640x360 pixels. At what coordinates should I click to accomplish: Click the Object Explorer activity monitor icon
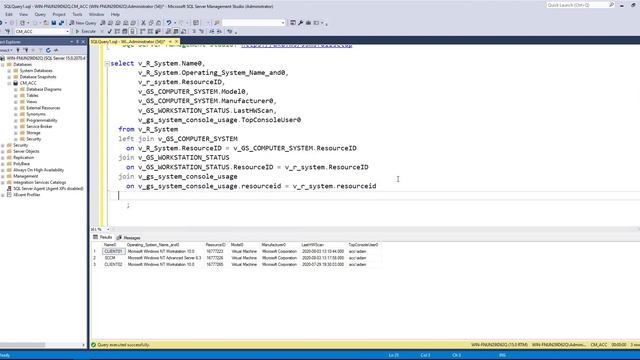(x=56, y=50)
